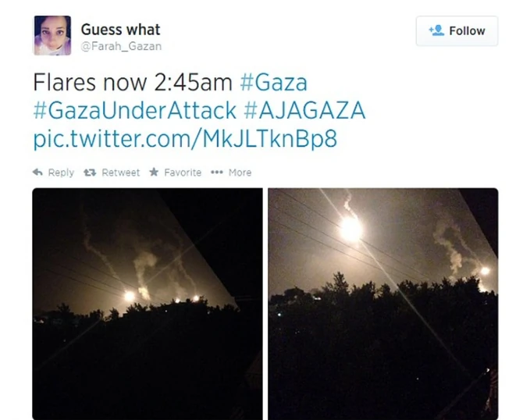Click the Favorite text label
This screenshot has width=523, height=420.
(x=183, y=173)
